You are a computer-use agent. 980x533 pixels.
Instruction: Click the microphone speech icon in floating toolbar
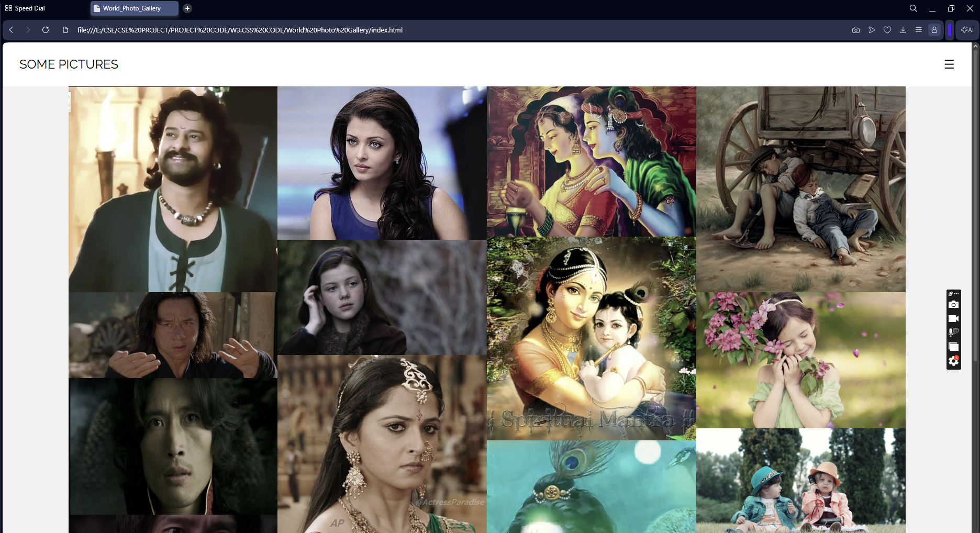(954, 332)
